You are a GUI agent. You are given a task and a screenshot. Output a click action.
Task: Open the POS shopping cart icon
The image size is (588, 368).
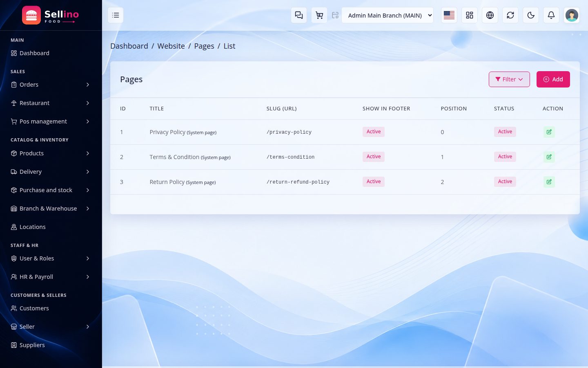point(319,15)
